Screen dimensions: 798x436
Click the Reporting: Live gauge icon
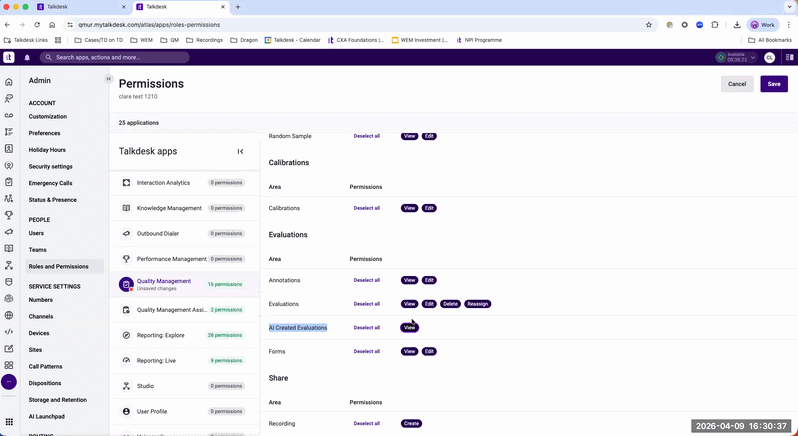pyautogui.click(x=126, y=361)
